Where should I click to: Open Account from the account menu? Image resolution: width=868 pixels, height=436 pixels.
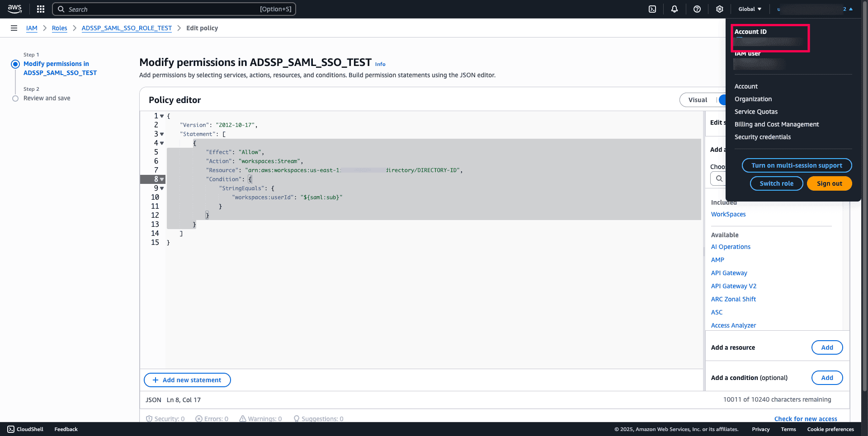[x=746, y=86]
